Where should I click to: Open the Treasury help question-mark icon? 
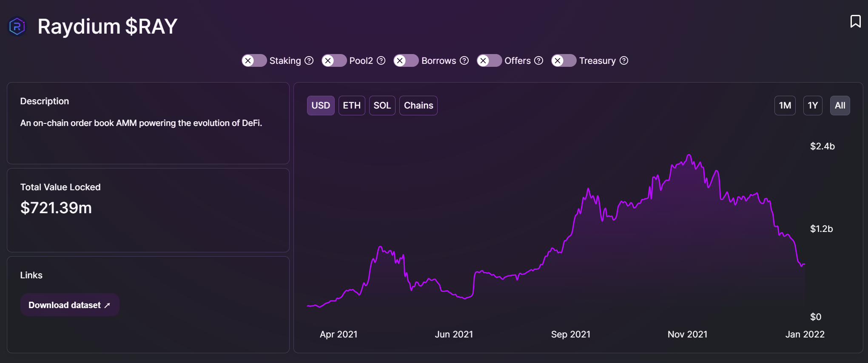click(624, 60)
